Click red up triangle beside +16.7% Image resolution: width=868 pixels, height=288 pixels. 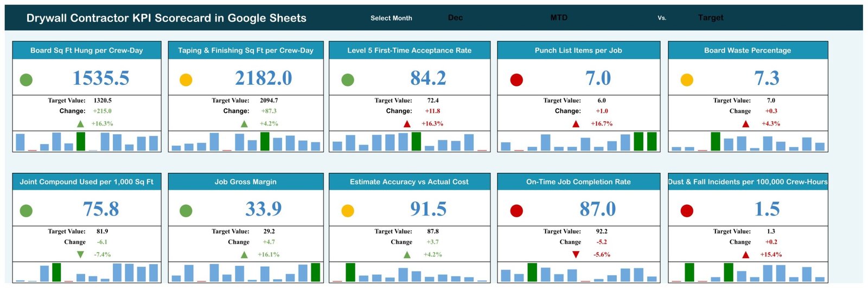coord(576,124)
